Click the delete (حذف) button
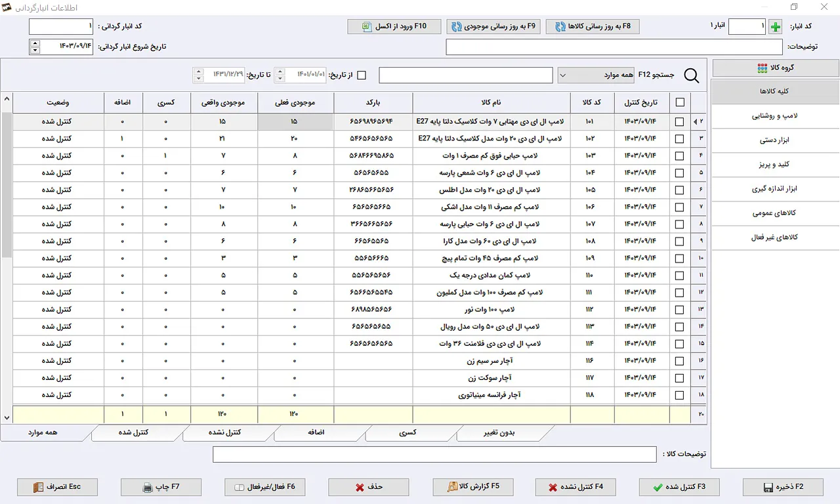The image size is (840, 504). [369, 487]
